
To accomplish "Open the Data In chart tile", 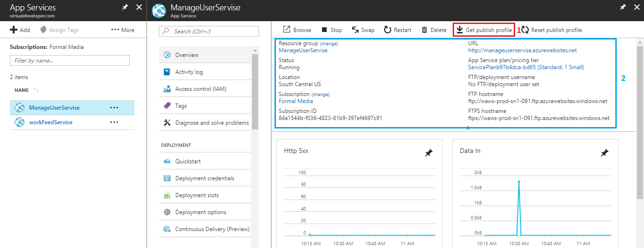I will 535,193.
